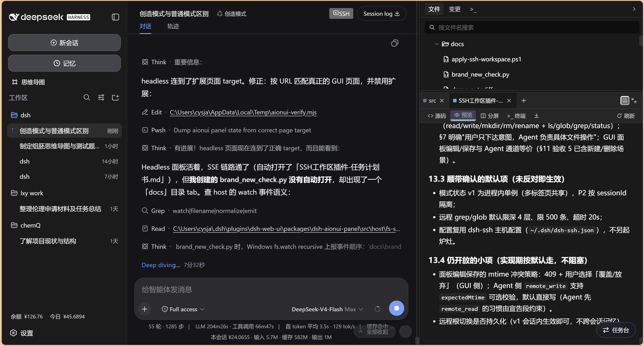Click the SSH badge button
This screenshot has width=644, height=346.
coord(341,13)
